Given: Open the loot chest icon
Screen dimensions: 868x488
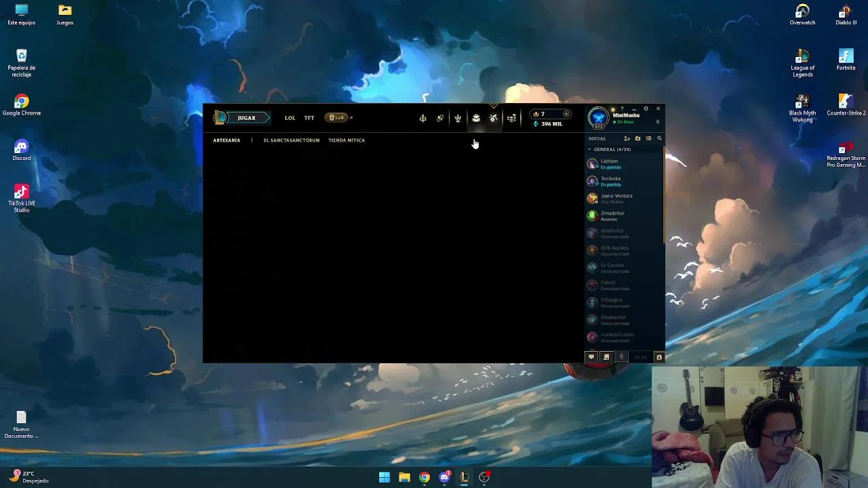Looking at the screenshot, I should pos(476,118).
